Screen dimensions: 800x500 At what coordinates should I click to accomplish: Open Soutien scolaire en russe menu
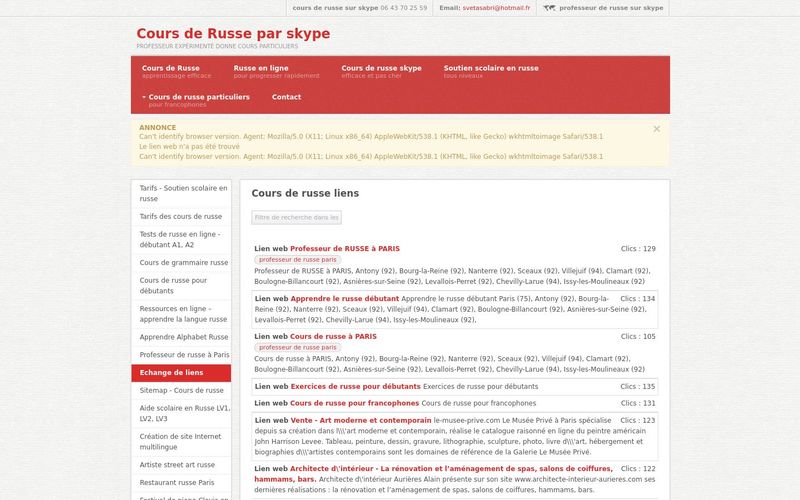pos(491,71)
